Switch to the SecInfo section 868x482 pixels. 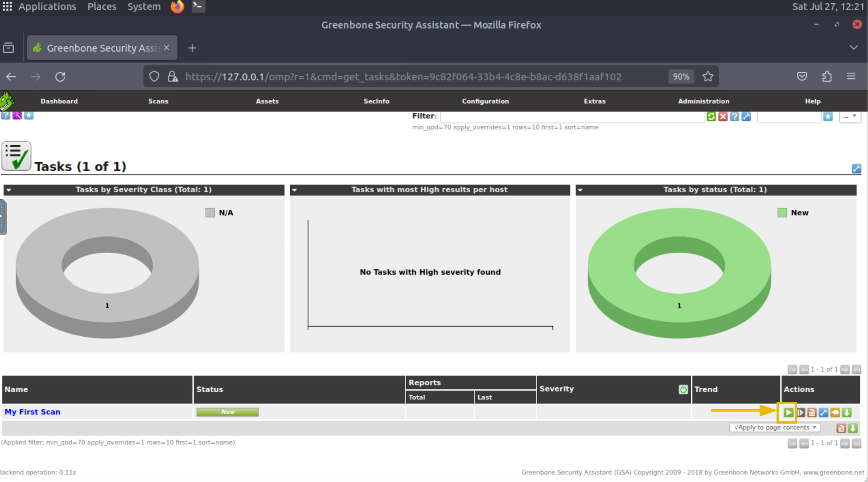click(x=377, y=101)
